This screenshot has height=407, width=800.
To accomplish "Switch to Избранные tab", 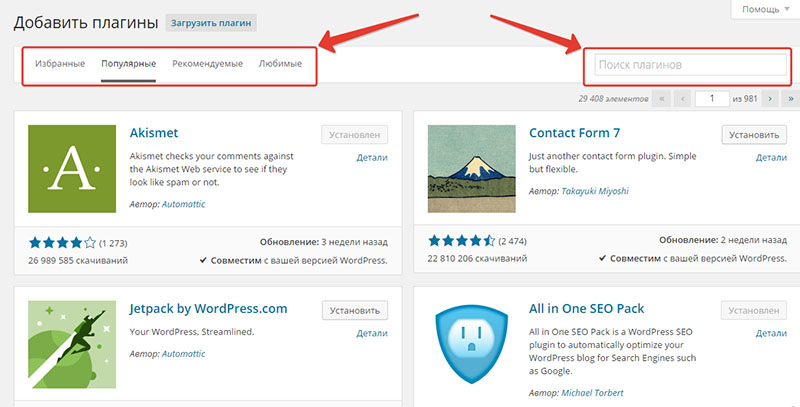I will pyautogui.click(x=60, y=64).
